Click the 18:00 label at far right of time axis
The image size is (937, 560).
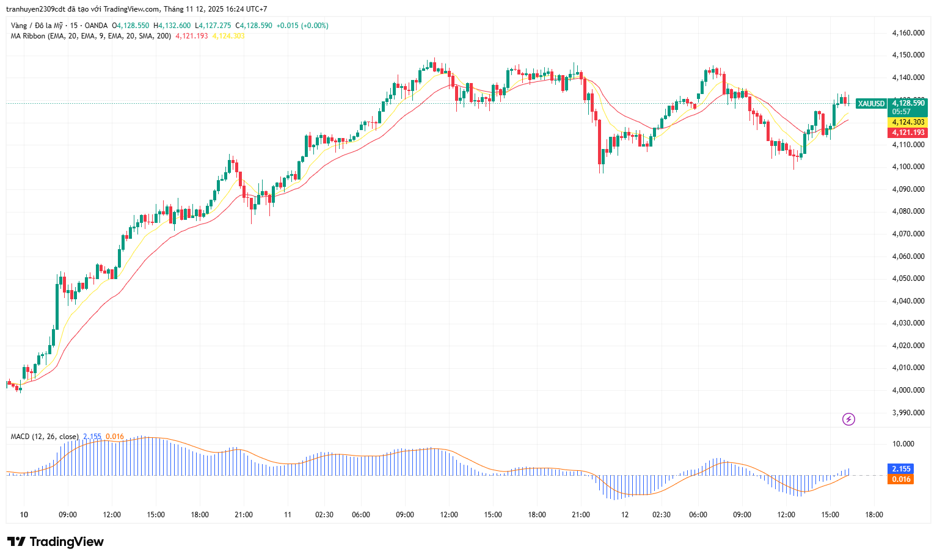[874, 515]
